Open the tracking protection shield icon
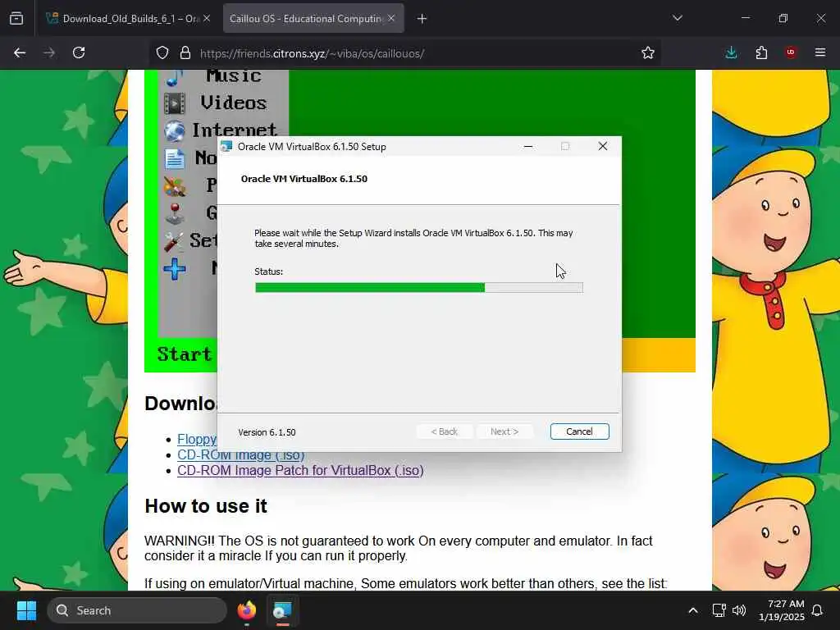Screen dimensions: 840x630 pos(162,53)
